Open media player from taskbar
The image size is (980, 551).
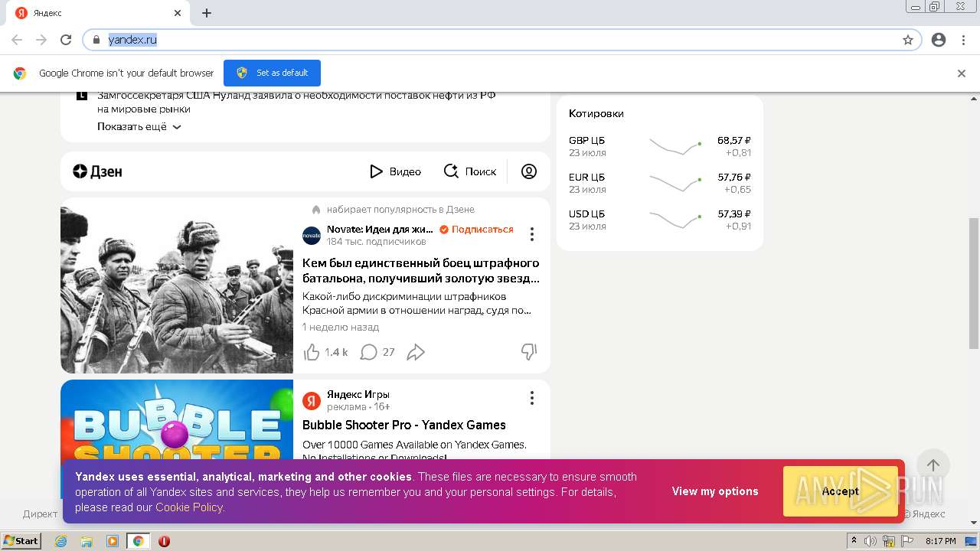[x=113, y=541]
